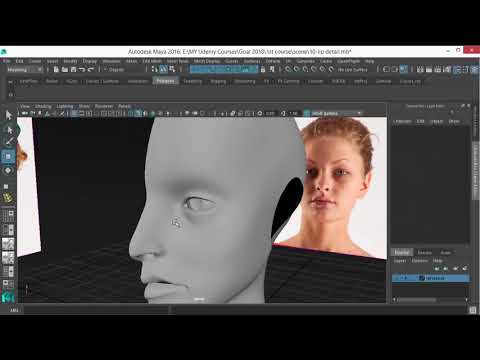Select the Display tab in layer editor

402,252
